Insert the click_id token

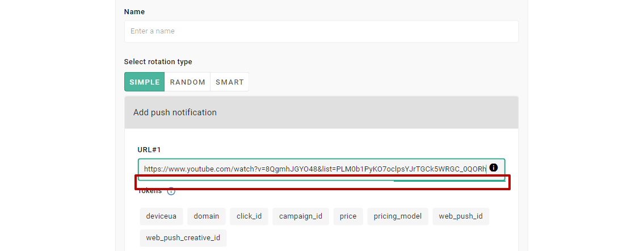coord(249,216)
